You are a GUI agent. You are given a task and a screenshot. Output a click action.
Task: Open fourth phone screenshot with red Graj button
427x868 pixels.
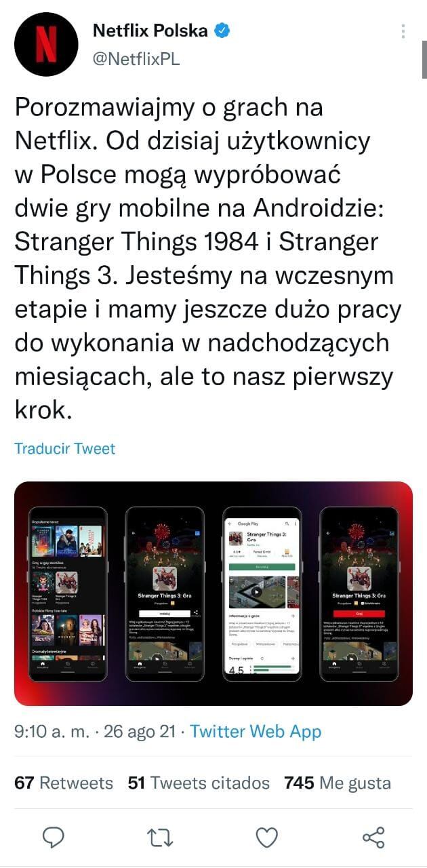359,593
